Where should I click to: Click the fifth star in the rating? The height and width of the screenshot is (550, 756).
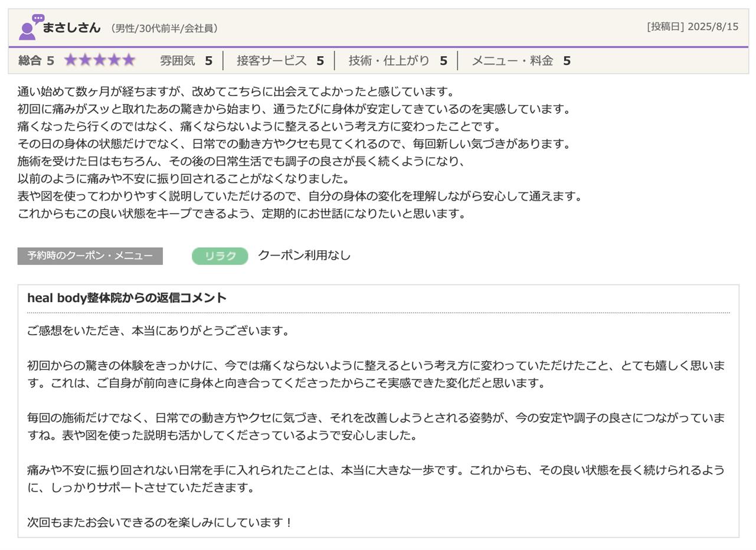pyautogui.click(x=128, y=60)
